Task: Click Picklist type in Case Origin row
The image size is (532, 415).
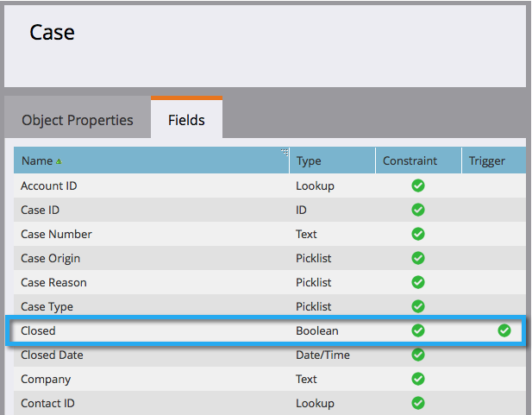Action: [314, 259]
